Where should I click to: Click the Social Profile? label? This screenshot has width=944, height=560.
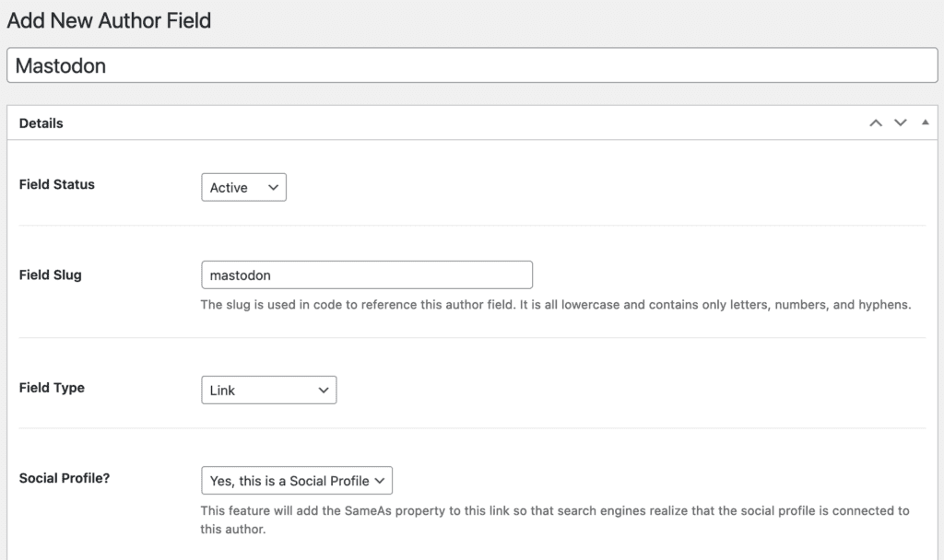coord(65,478)
